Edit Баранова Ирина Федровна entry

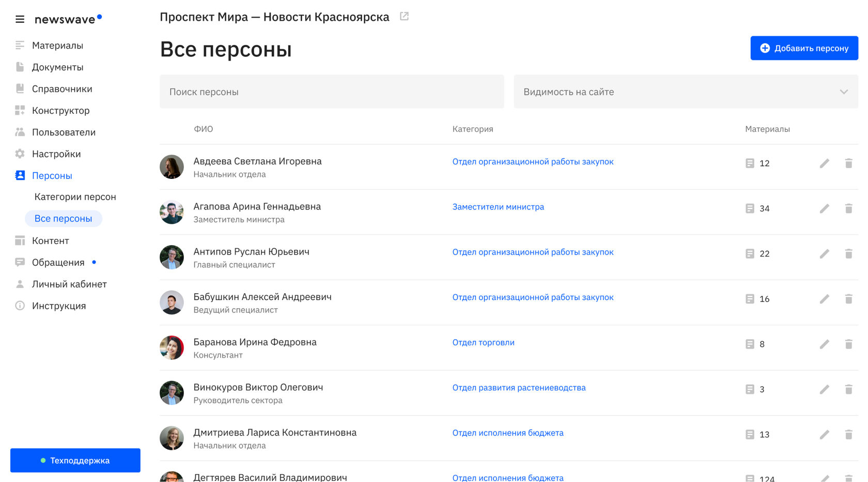824,344
